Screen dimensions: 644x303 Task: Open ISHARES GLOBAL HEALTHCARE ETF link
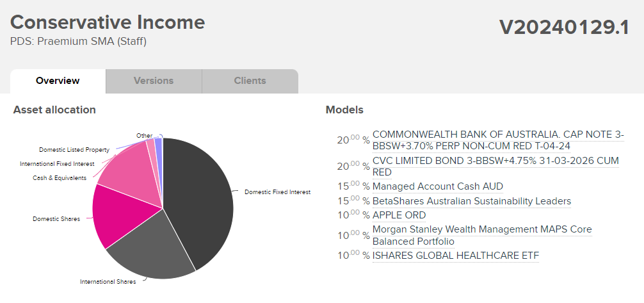pos(456,256)
